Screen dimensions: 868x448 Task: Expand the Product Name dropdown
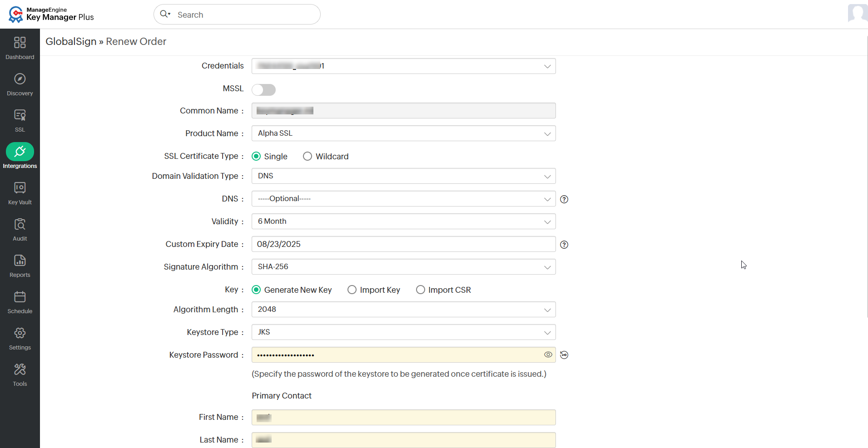404,133
